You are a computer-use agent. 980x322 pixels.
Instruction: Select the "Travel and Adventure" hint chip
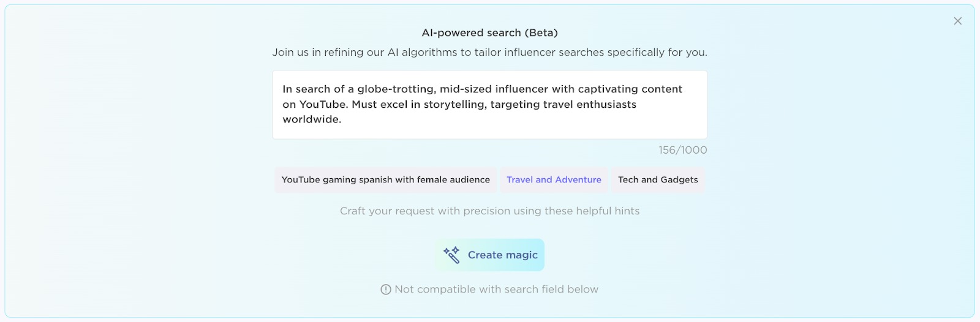tap(554, 180)
